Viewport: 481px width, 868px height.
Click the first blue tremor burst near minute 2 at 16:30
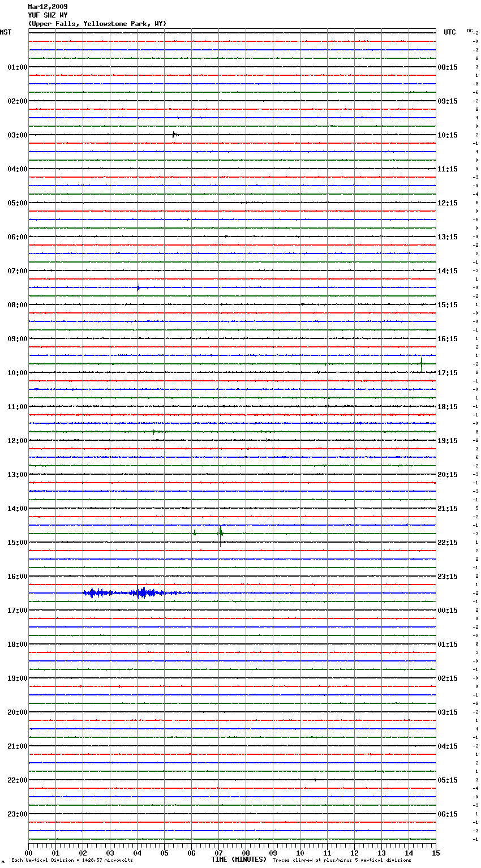point(96,593)
